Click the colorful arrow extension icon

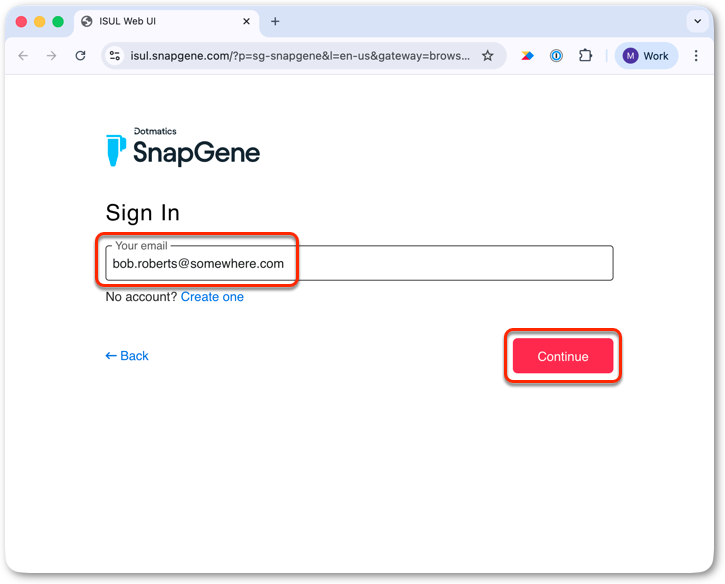[x=527, y=56]
